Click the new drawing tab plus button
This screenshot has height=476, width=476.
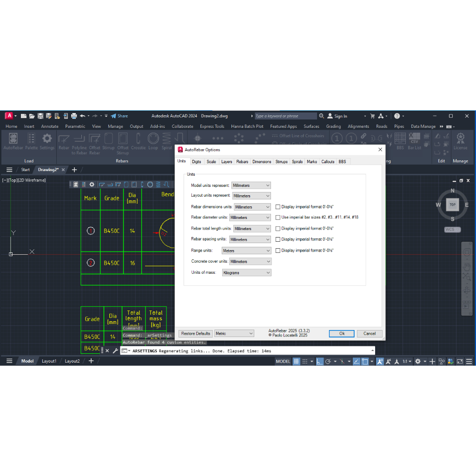[74, 170]
